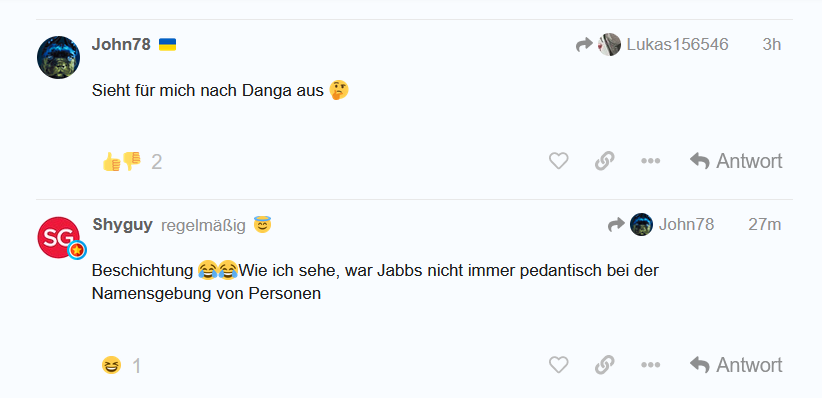Expand the reply-to Lukas156546 reference

(x=652, y=45)
